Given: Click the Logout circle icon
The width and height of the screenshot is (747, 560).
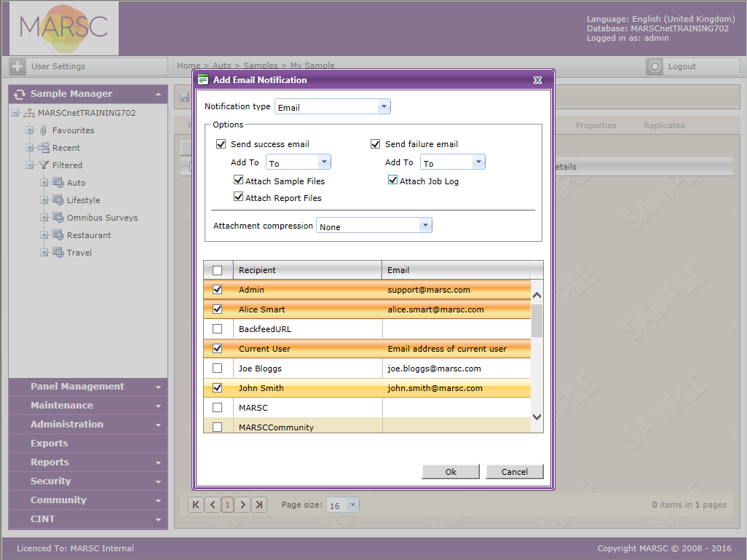Looking at the screenshot, I should click(655, 66).
